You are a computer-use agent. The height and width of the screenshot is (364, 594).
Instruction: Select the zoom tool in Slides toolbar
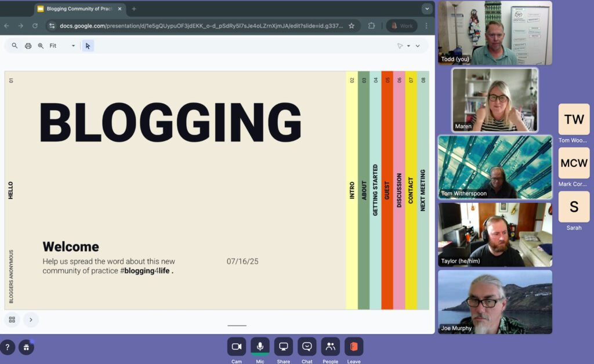[40, 45]
